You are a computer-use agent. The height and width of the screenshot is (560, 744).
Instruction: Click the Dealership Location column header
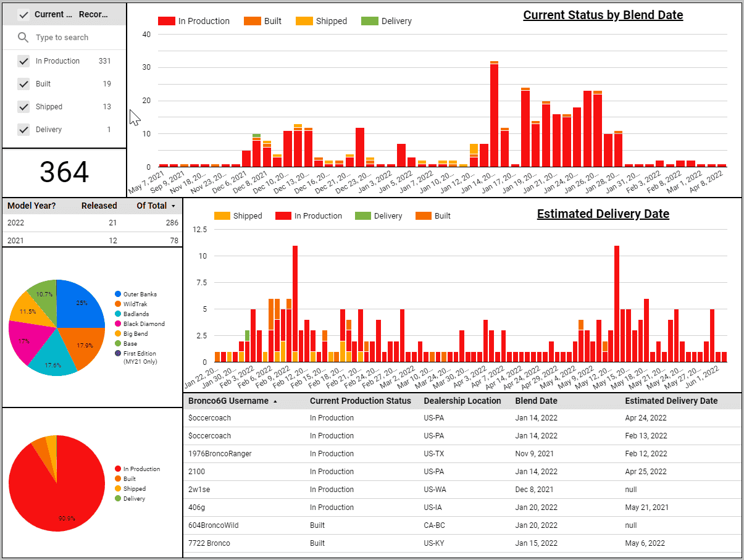click(x=462, y=401)
